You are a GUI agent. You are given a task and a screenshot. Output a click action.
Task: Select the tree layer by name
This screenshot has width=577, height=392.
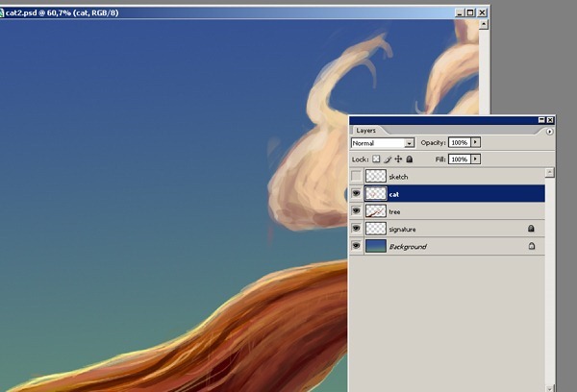(x=395, y=211)
